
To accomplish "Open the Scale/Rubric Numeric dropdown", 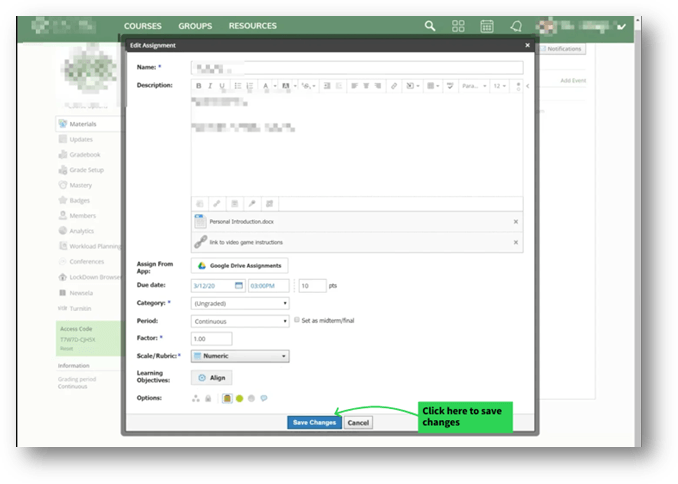I will pyautogui.click(x=240, y=356).
